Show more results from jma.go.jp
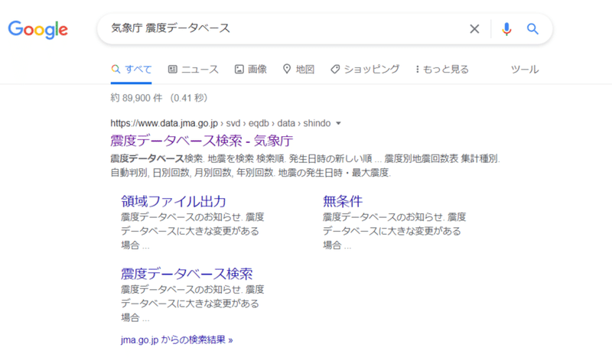This screenshot has width=612, height=364. point(177,340)
